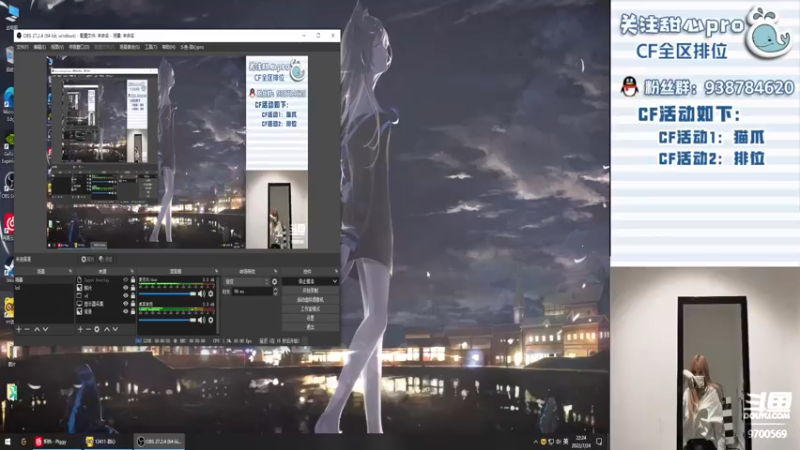Click 滤镜 filters button above docks
This screenshot has height=450, width=800.
click(105, 259)
